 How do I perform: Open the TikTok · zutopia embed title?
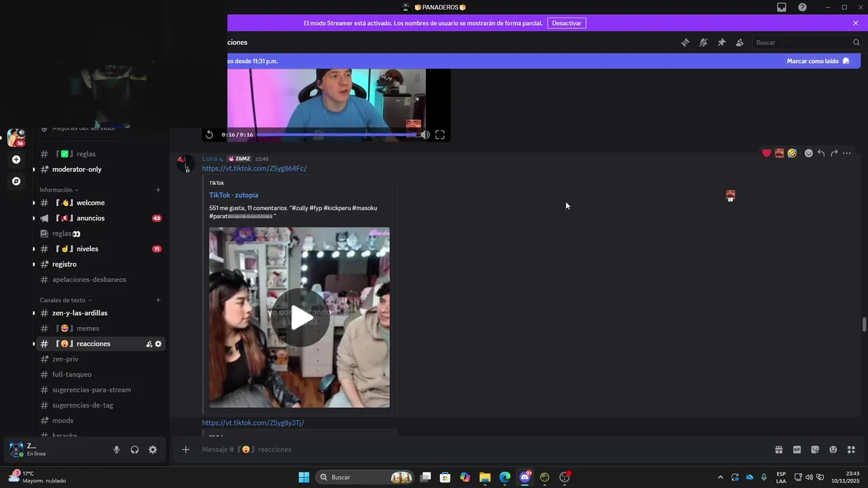pos(233,195)
